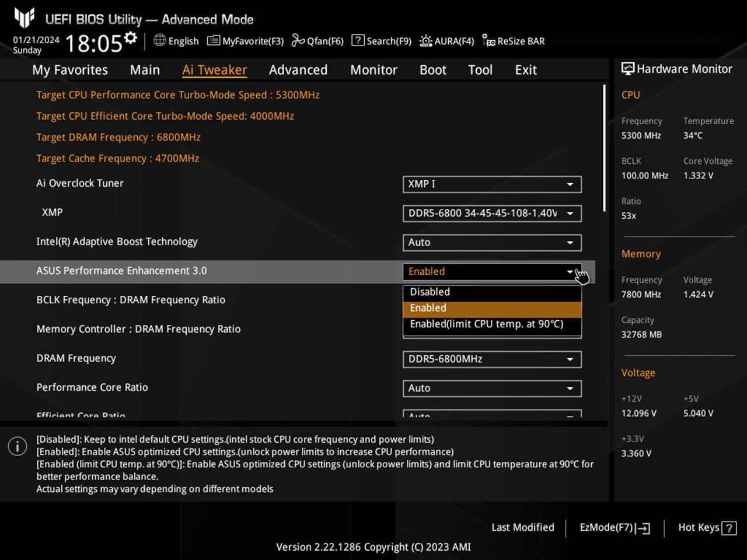Image resolution: width=747 pixels, height=560 pixels.
Task: Click +5V reading 5.040 V
Action: (699, 414)
